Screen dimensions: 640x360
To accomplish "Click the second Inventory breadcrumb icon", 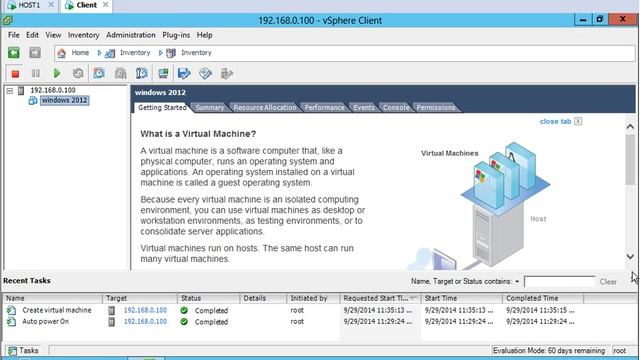I will point(171,53).
